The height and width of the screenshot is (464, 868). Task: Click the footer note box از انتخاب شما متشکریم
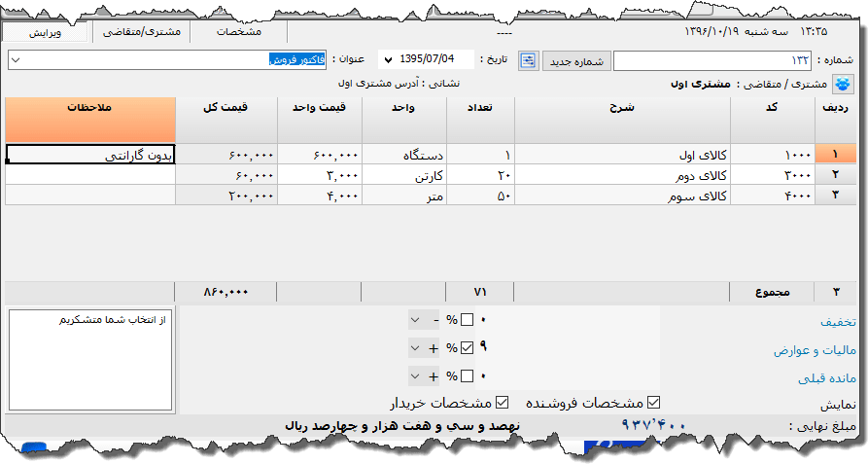[x=90, y=360]
